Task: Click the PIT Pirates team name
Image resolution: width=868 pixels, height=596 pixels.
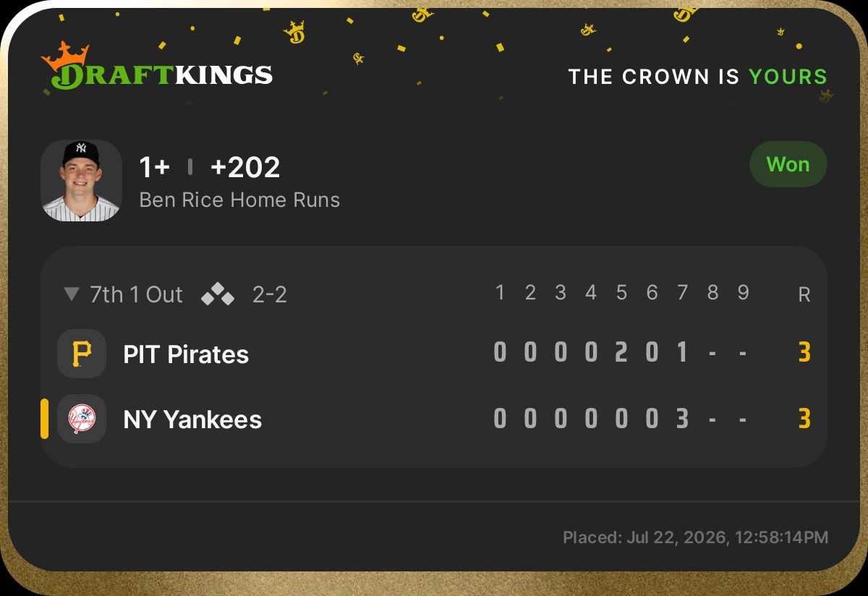Action: tap(186, 354)
